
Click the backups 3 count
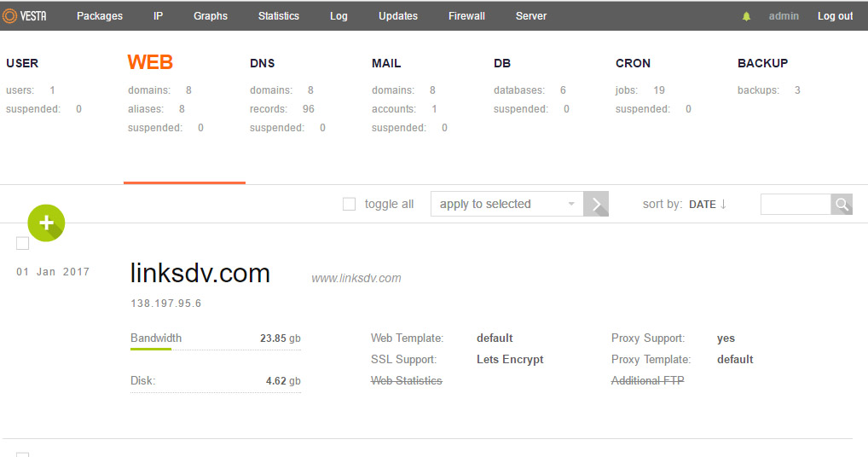pyautogui.click(x=797, y=90)
